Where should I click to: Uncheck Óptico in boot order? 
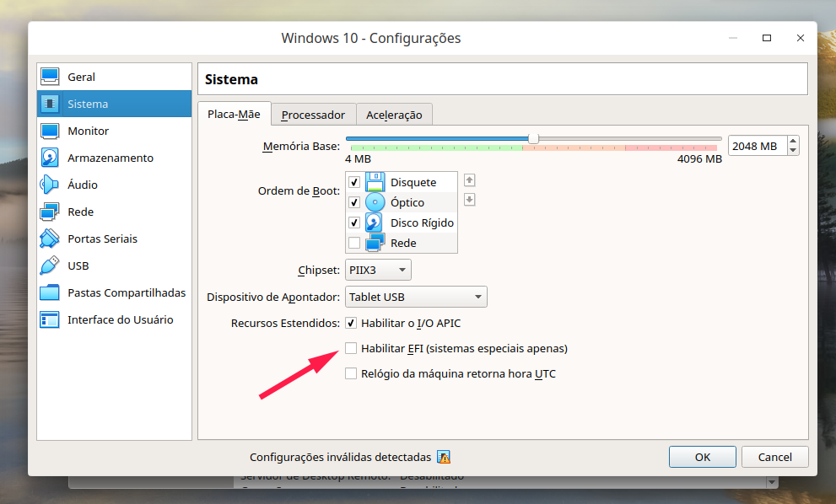354,202
